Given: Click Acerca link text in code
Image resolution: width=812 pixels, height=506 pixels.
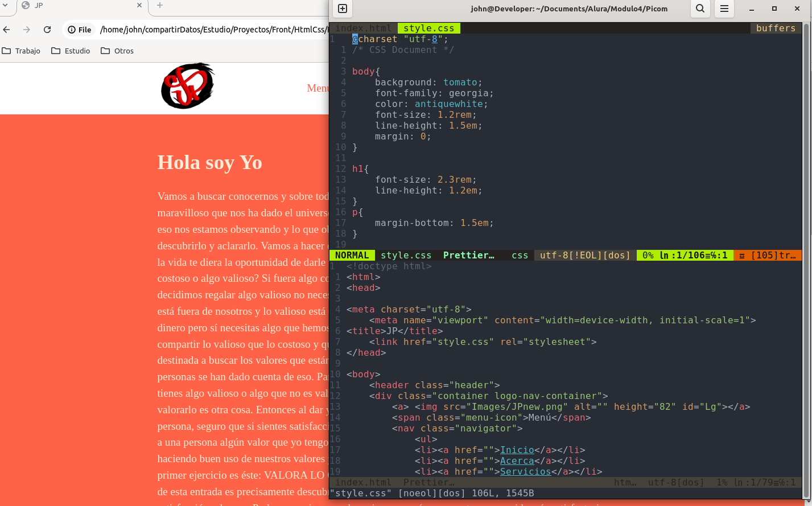Looking at the screenshot, I should (x=517, y=461).
